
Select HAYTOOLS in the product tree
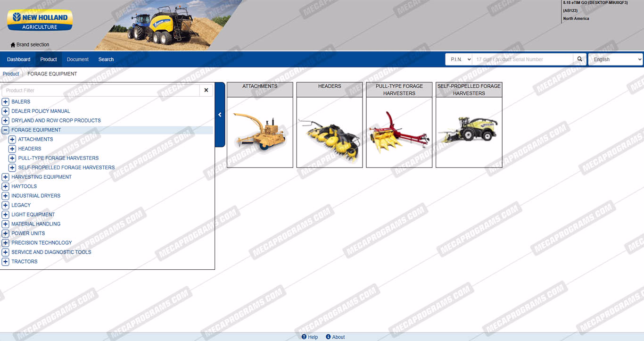(24, 186)
